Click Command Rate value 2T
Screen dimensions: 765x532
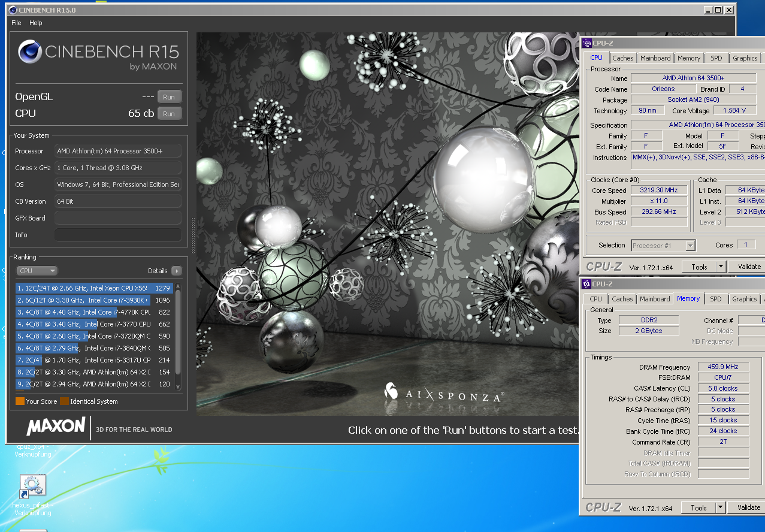[x=723, y=442]
